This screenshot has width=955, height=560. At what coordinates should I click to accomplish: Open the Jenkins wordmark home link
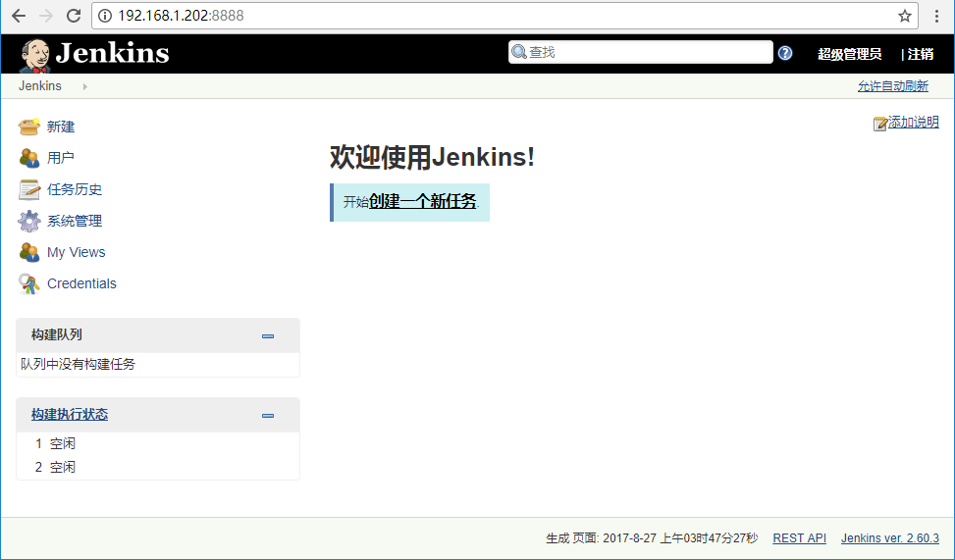click(x=112, y=53)
